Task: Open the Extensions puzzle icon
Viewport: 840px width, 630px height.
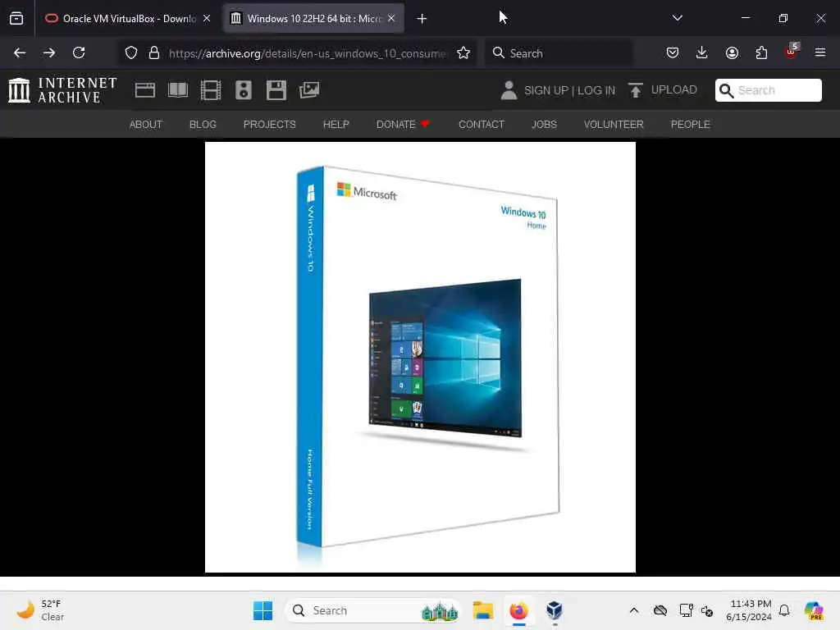Action: point(761,52)
